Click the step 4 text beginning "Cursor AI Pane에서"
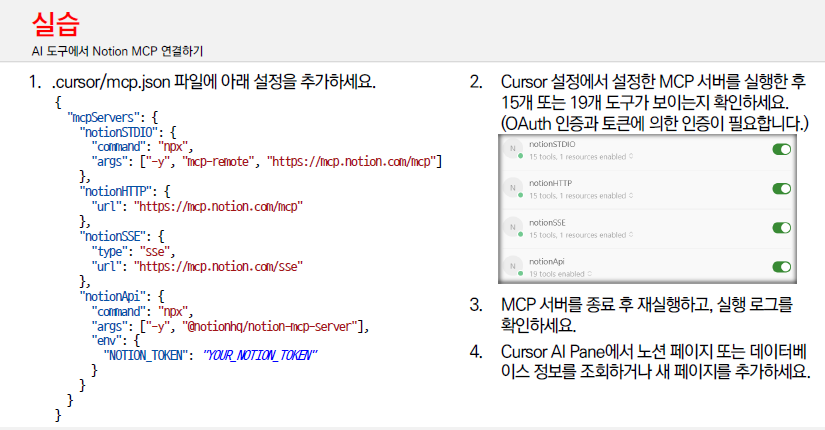825x430 pixels. click(655, 362)
